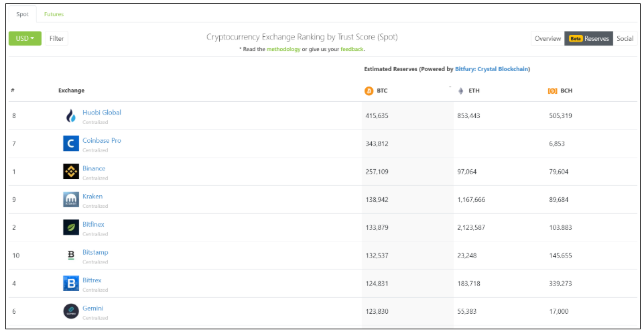Viewport: 644px width, 334px height.
Task: Select Gemini BCH value 17,000
Action: click(559, 311)
